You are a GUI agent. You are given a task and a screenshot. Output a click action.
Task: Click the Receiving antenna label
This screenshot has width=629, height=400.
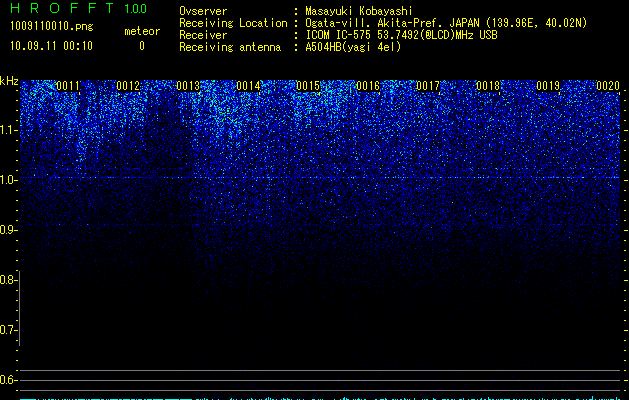(x=230, y=47)
